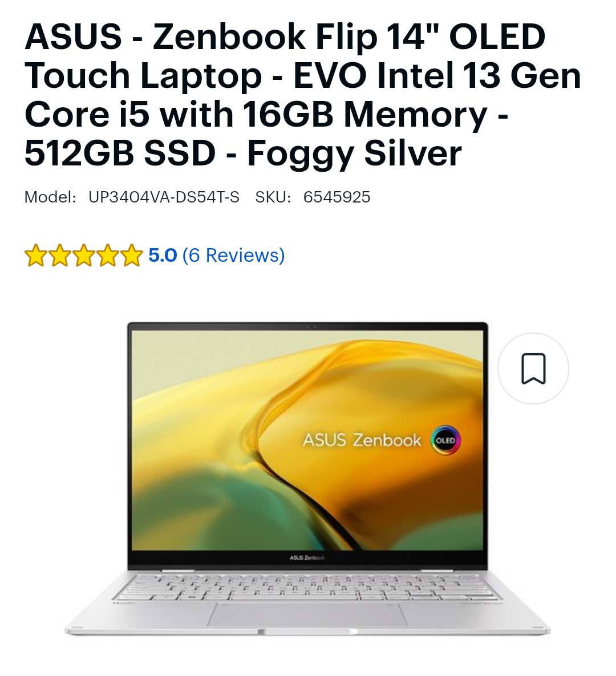Click the round OLED badge on laptop screen
Image resolution: width=616 pixels, height=676 pixels.
[x=445, y=440]
